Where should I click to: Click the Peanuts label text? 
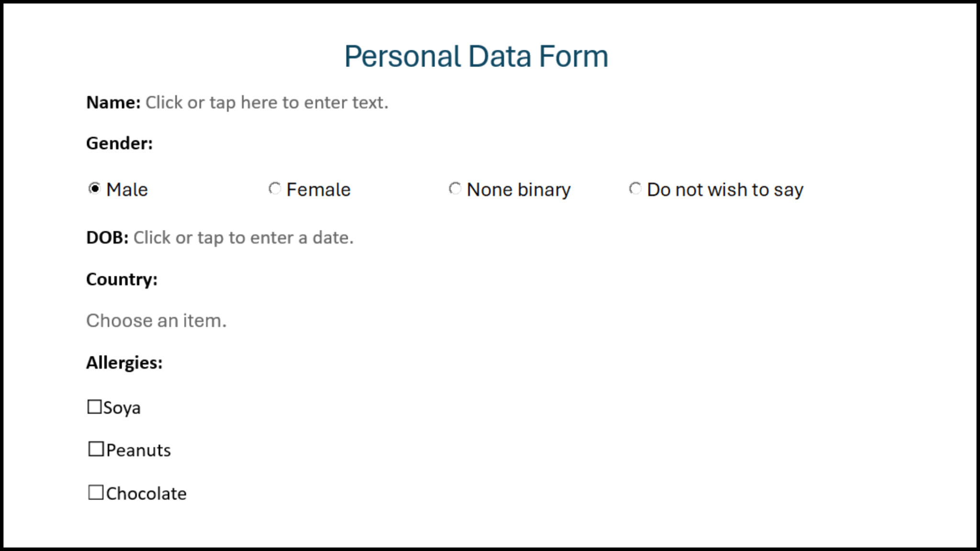(x=139, y=449)
